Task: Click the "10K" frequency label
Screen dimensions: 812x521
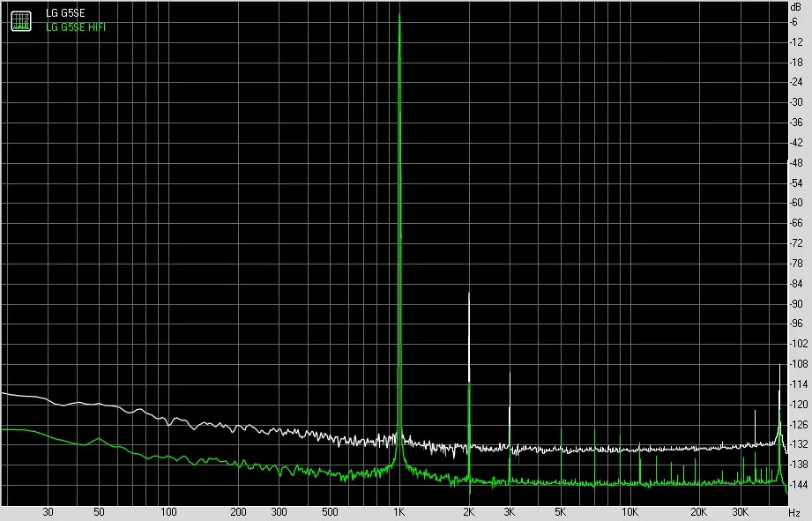Action: [629, 512]
